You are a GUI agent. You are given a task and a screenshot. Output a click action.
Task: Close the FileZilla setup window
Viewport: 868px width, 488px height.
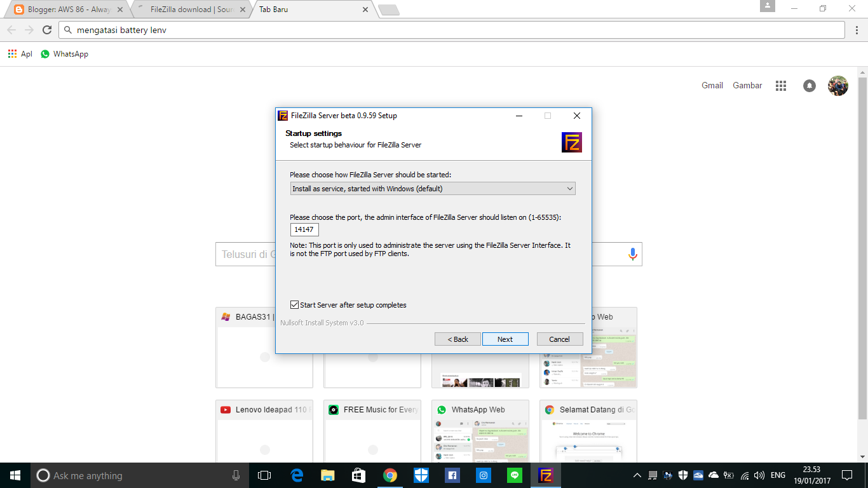pos(577,116)
